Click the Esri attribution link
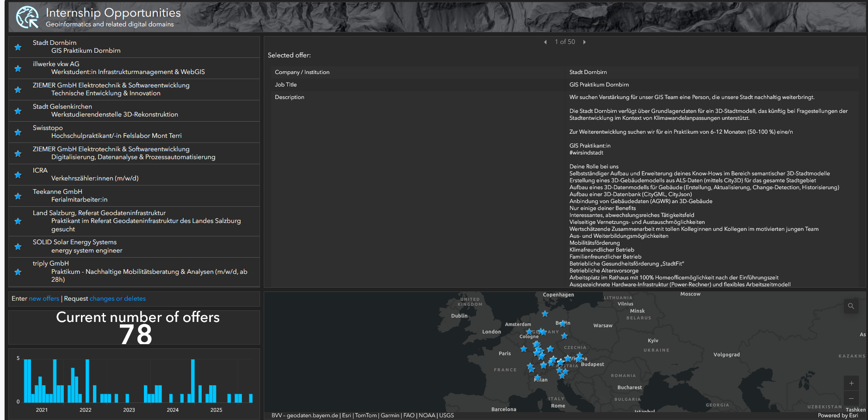 coord(347,415)
